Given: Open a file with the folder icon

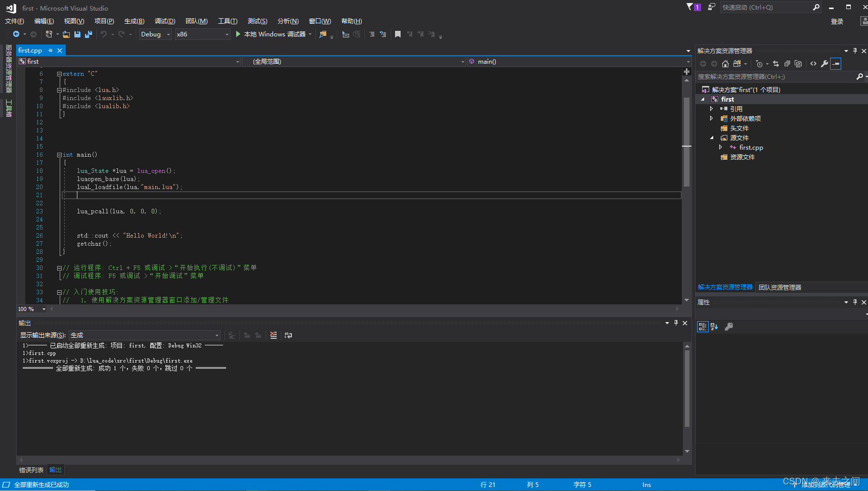Looking at the screenshot, I should [x=66, y=34].
